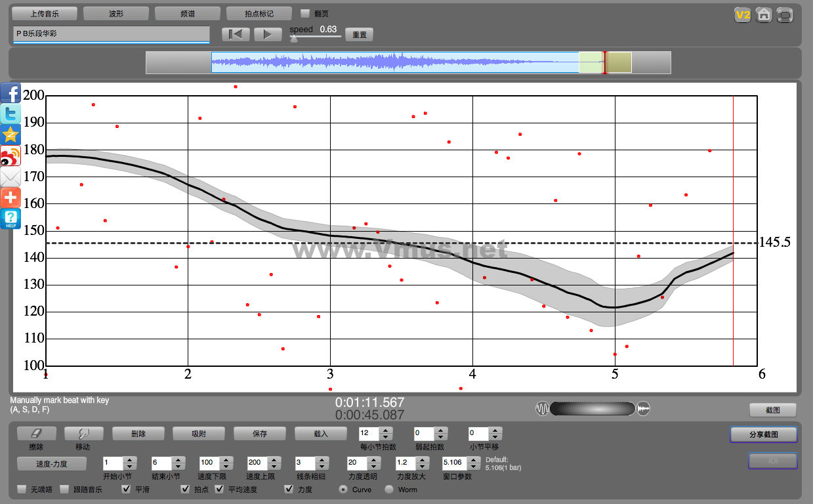Click the 上传音乐 upload music button
The width and height of the screenshot is (813, 504).
(x=45, y=13)
